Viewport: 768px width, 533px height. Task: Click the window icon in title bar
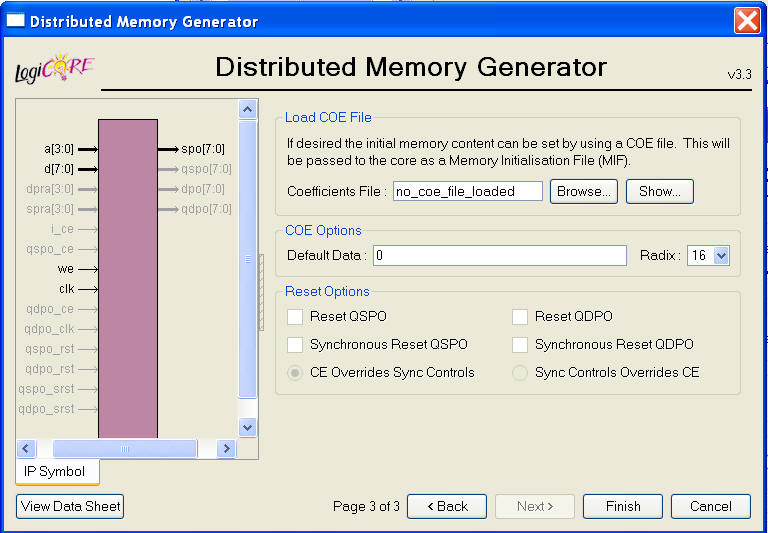click(15, 21)
